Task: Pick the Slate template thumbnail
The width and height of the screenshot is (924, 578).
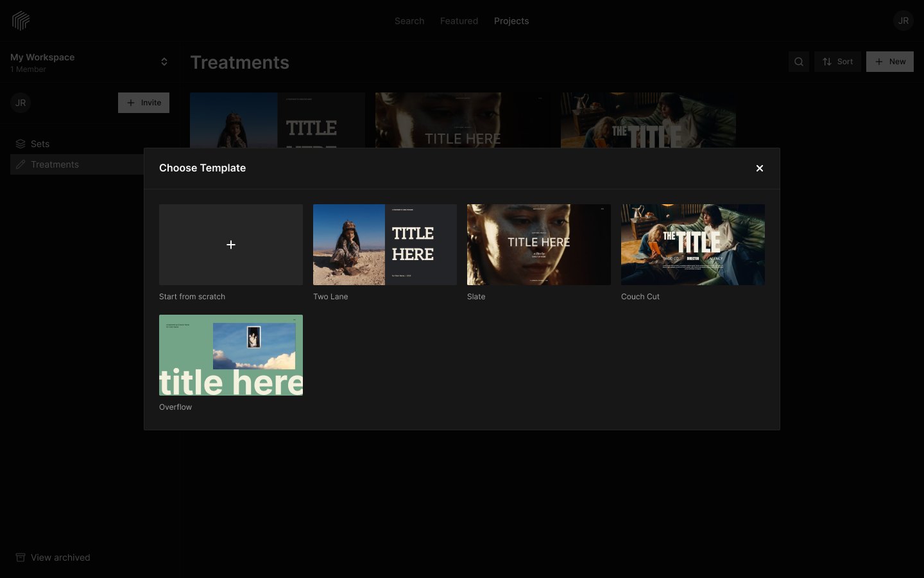Action: [539, 245]
